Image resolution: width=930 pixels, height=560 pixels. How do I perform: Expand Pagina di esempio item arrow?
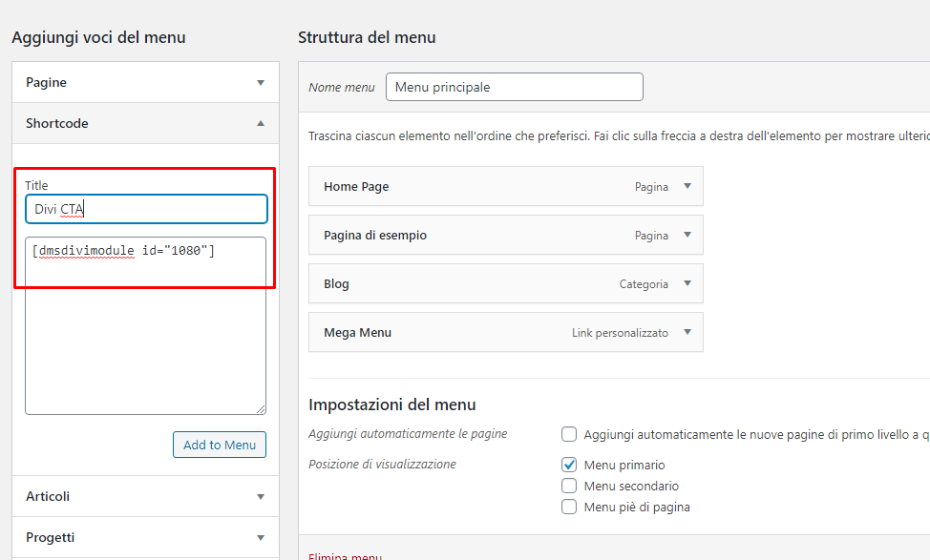[x=687, y=235]
